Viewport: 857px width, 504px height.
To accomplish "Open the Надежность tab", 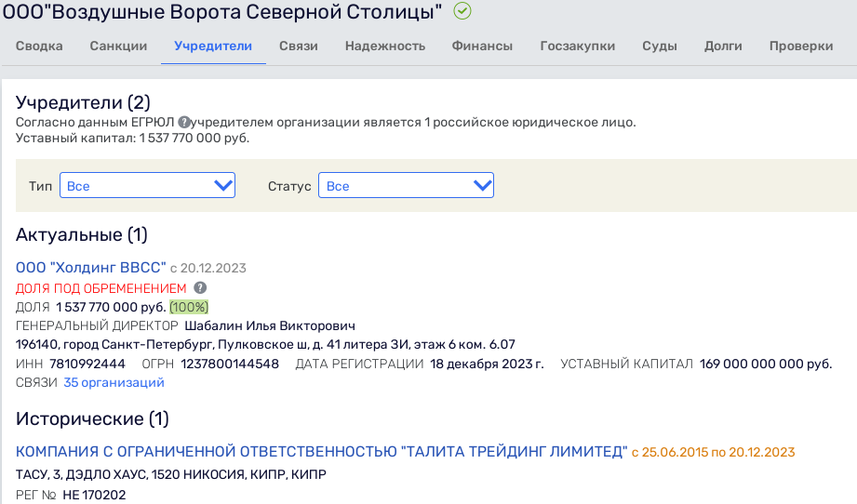I will [385, 46].
